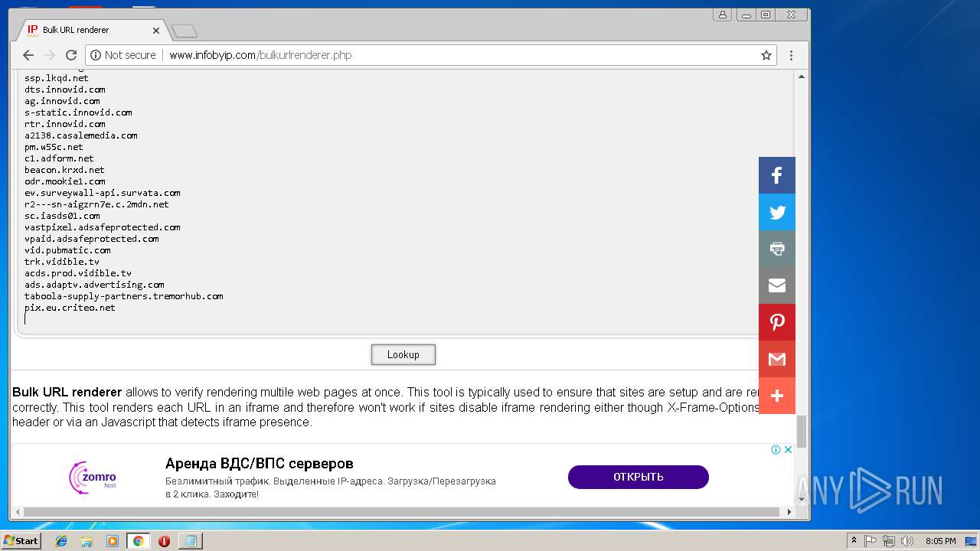Open Chrome three-dot menu
This screenshot has width=980, height=551.
tap(791, 55)
